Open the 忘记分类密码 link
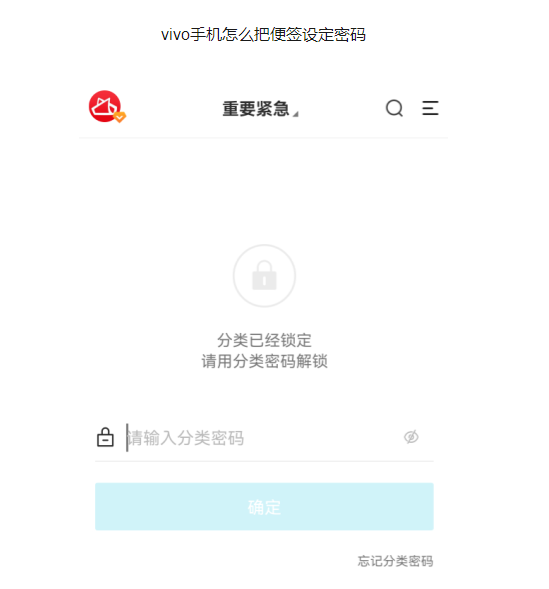The width and height of the screenshot is (549, 589). (x=395, y=561)
